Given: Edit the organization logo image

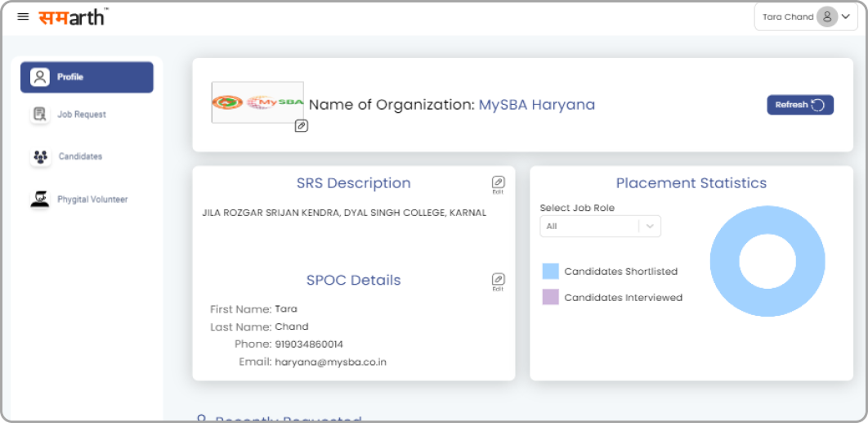Looking at the screenshot, I should [x=301, y=126].
